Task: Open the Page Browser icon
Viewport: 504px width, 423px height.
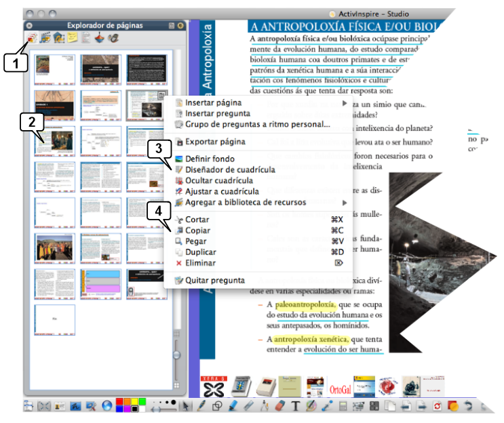Action: coord(32,38)
